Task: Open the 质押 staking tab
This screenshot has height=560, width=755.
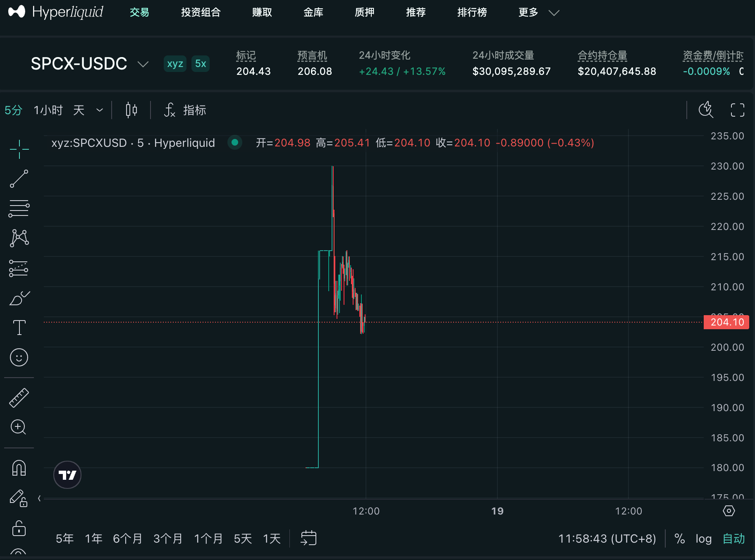Action: [364, 12]
